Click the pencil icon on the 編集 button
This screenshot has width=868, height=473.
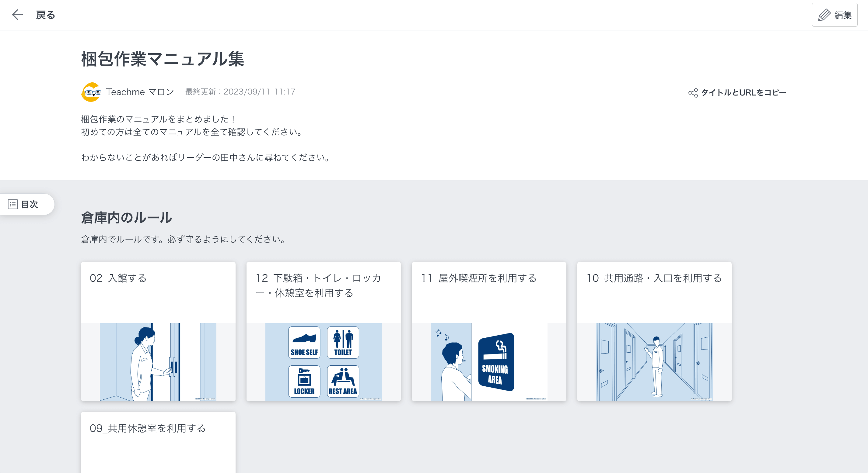824,15
